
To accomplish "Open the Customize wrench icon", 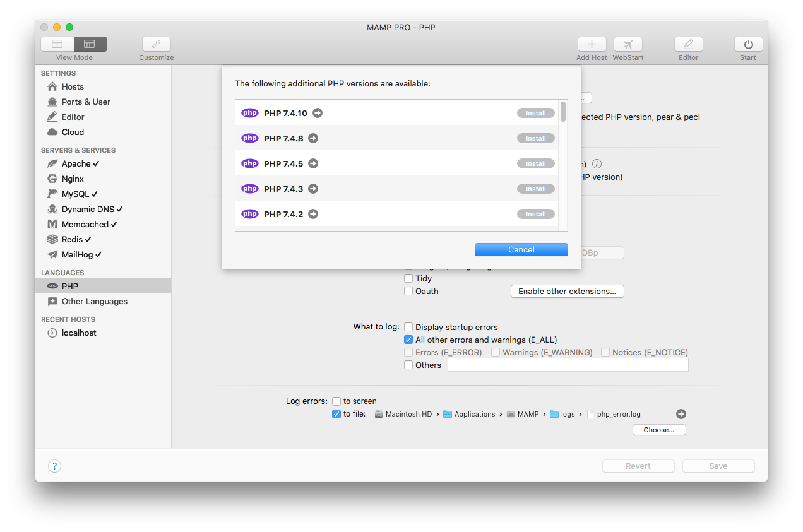I will click(156, 44).
